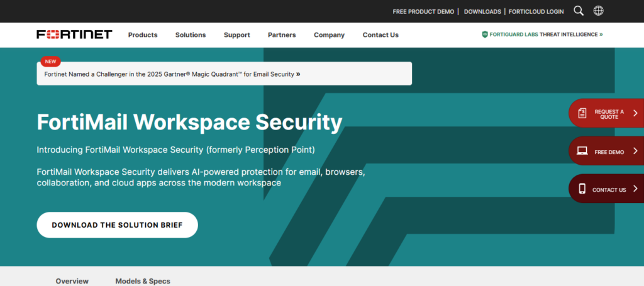This screenshot has width=644, height=286.
Task: Click Download the Solution Brief button
Action: point(117,225)
